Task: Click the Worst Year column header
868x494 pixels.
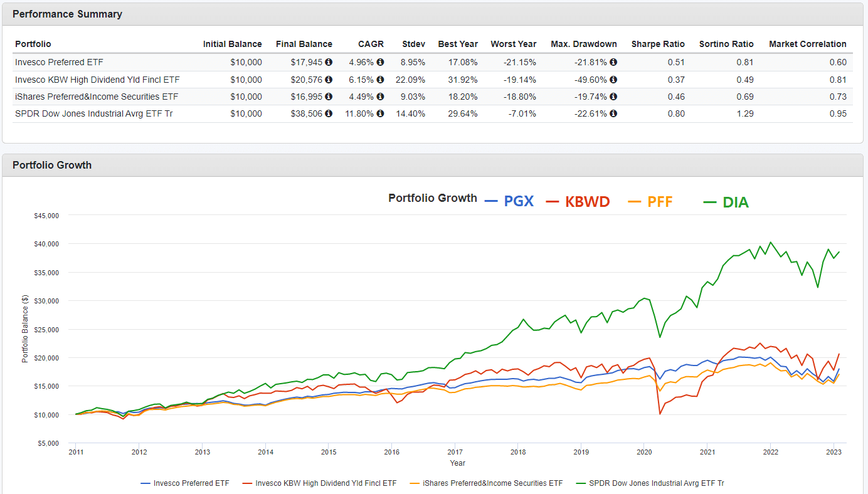Action: click(514, 44)
